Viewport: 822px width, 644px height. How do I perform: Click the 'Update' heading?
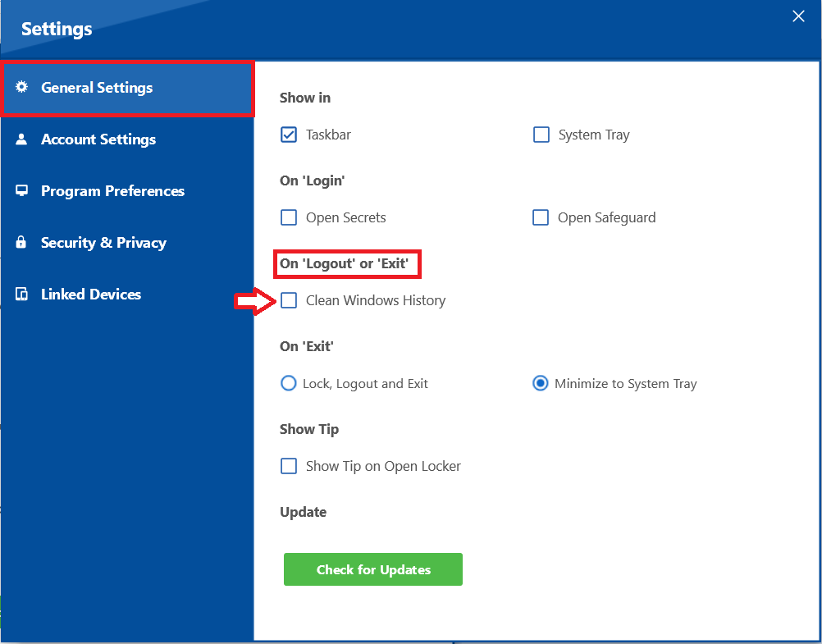(x=303, y=512)
